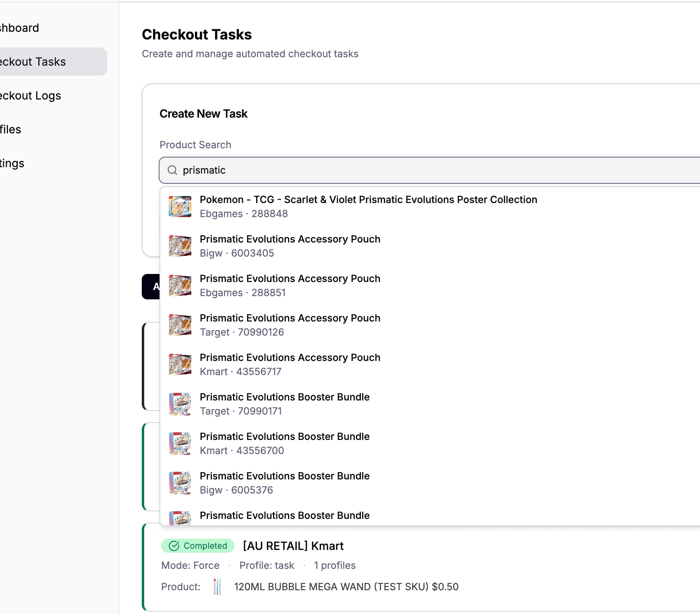Click the bubble wand product icon
Screen dimensions: 700x614
click(x=217, y=587)
